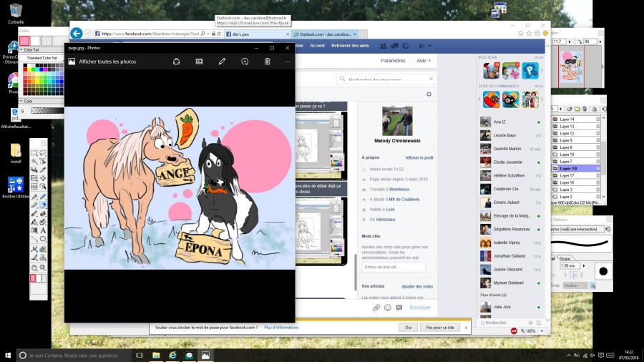Click the Task View taskbar button
Image resolution: width=644 pixels, height=362 pixels.
click(x=140, y=355)
